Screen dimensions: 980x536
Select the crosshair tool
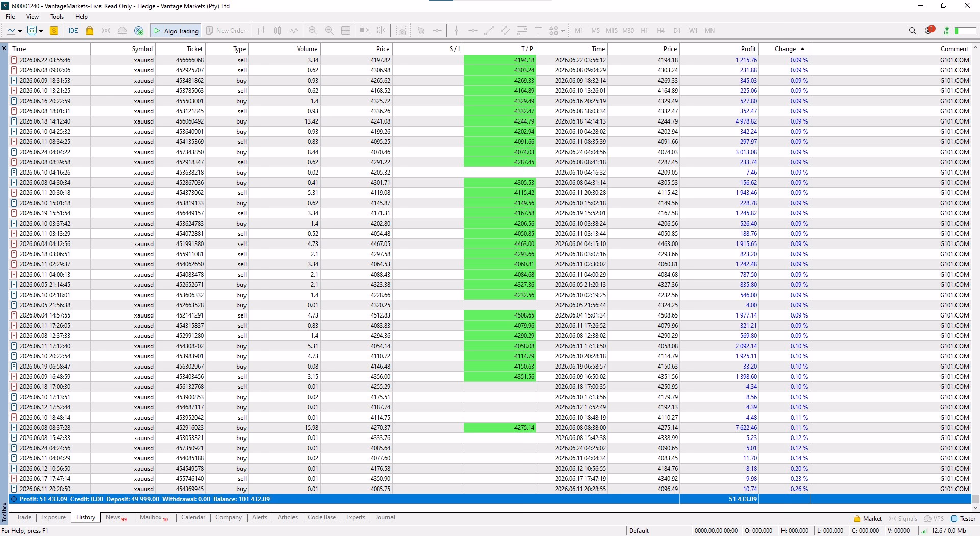click(437, 31)
